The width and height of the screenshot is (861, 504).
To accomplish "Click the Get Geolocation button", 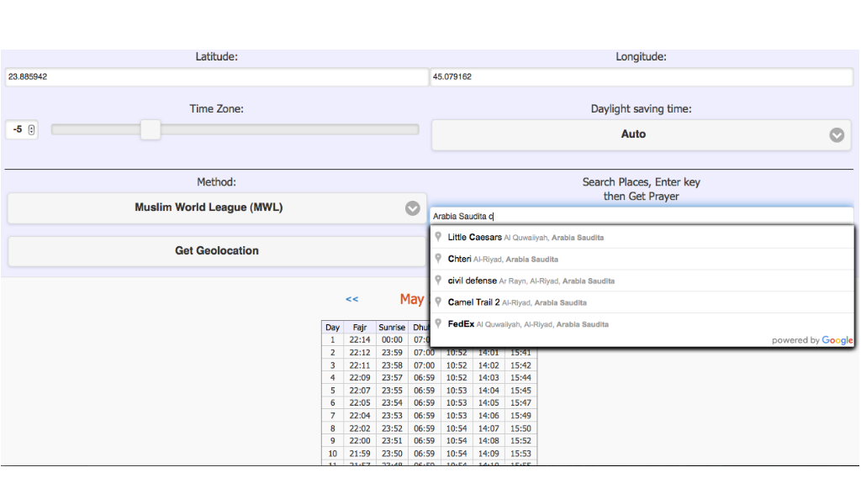I will coord(217,251).
